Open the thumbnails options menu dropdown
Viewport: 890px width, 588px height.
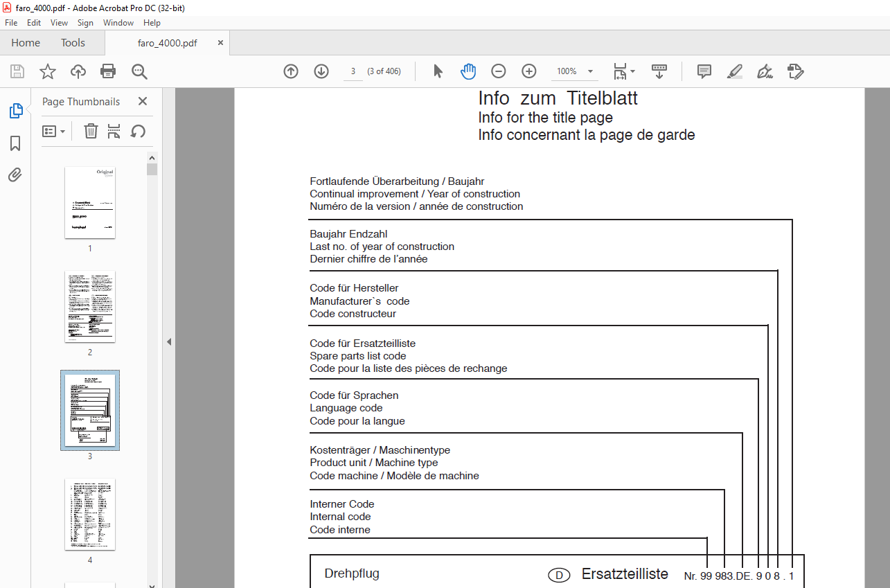53,131
